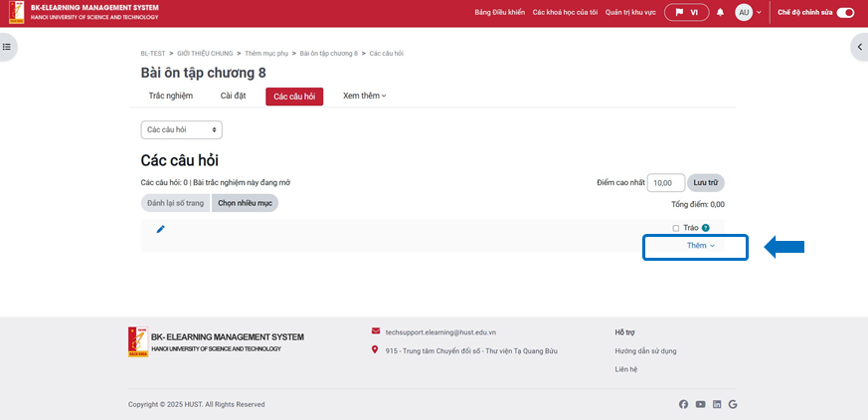Screen dimensions: 868x420
Task: Open the Google footer icon
Action: pyautogui.click(x=733, y=404)
